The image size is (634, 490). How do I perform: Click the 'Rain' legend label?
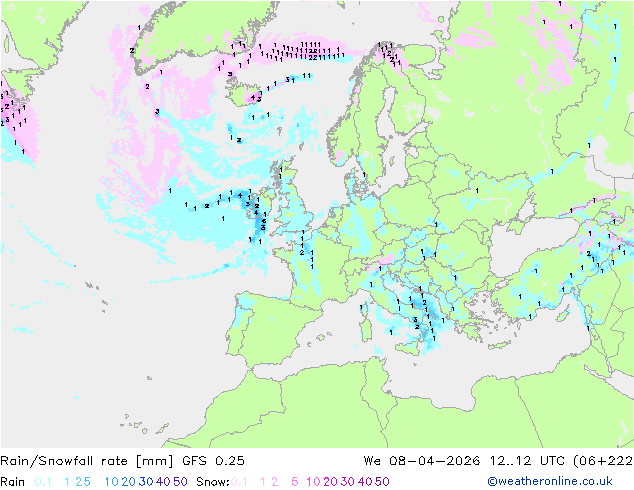click(x=13, y=482)
